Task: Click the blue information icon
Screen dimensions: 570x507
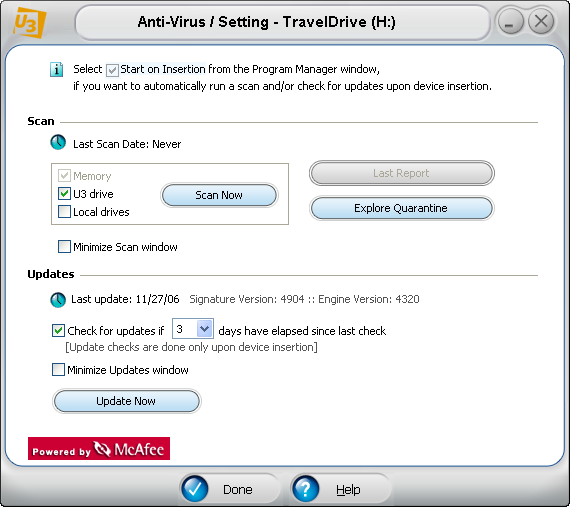Action: (56, 69)
